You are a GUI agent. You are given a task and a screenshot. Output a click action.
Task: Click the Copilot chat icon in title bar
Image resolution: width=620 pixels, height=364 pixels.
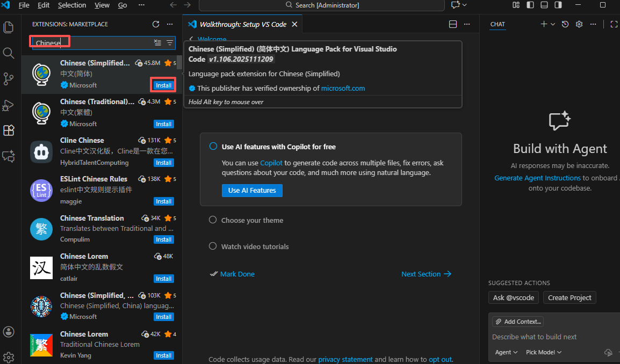point(456,5)
